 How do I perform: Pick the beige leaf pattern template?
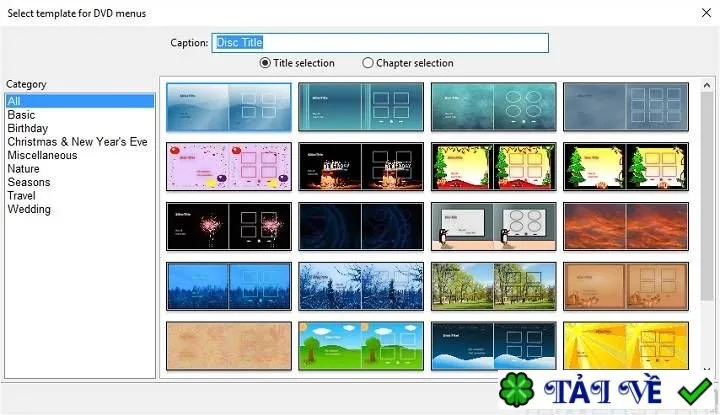click(229, 346)
